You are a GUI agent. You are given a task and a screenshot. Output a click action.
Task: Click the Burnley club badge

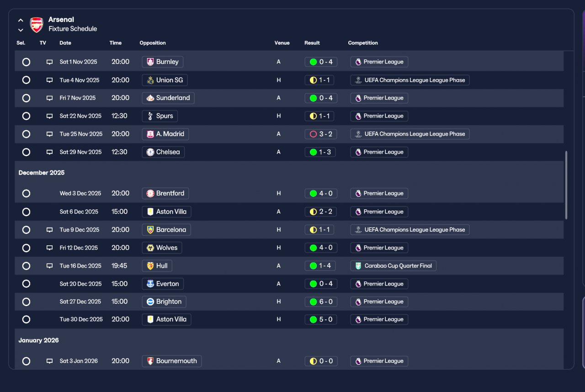point(150,62)
